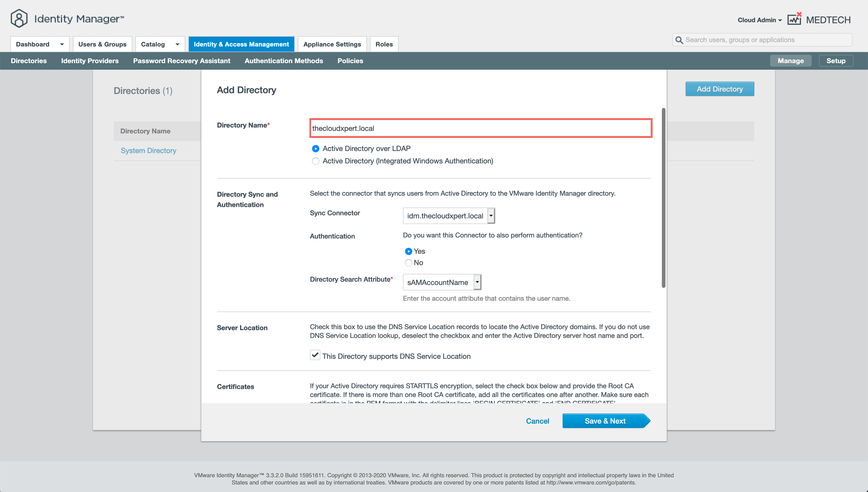Open the Directory Search Attribute dropdown
The image size is (868, 492).
(477, 282)
